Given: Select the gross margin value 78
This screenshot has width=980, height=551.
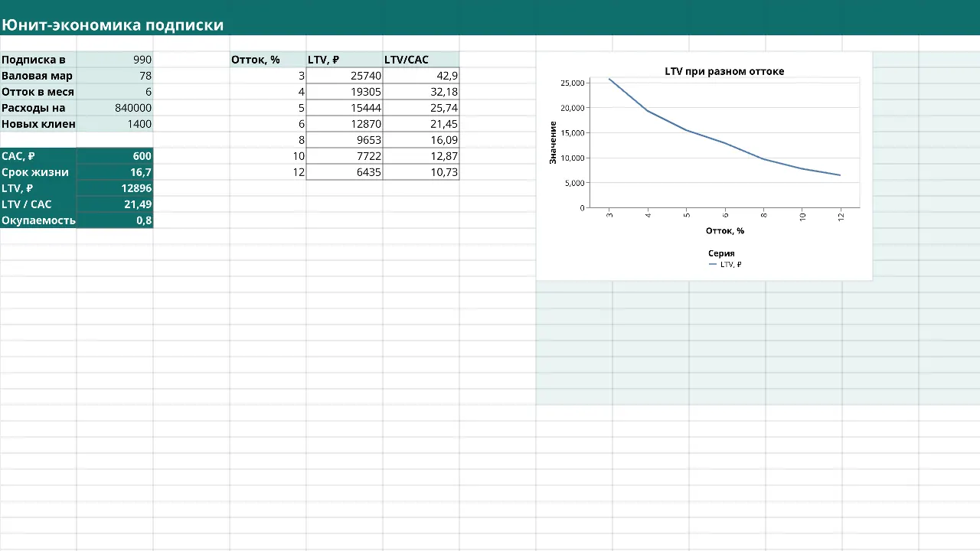Looking at the screenshot, I should (x=115, y=76).
